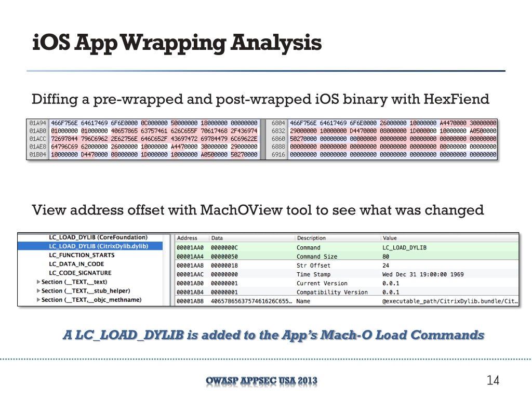The width and height of the screenshot is (532, 399).
Task: Click the LC_LOAD_DYLIB value cell
Action: [x=404, y=248]
